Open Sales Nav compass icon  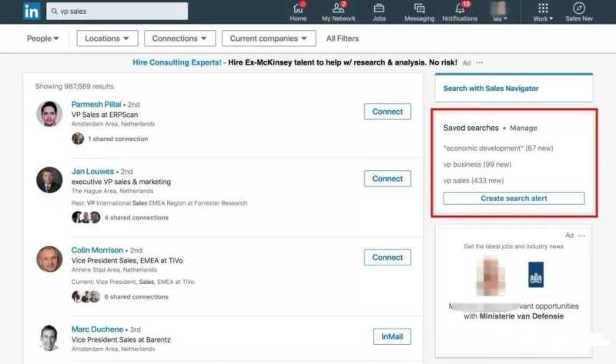coord(579,12)
